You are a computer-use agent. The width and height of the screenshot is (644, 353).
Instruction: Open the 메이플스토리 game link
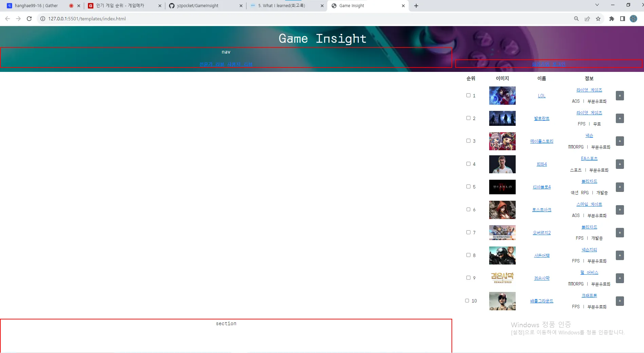[x=542, y=141]
